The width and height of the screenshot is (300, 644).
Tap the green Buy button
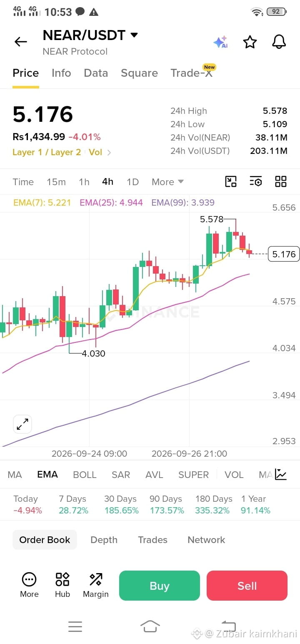pyautogui.click(x=160, y=586)
